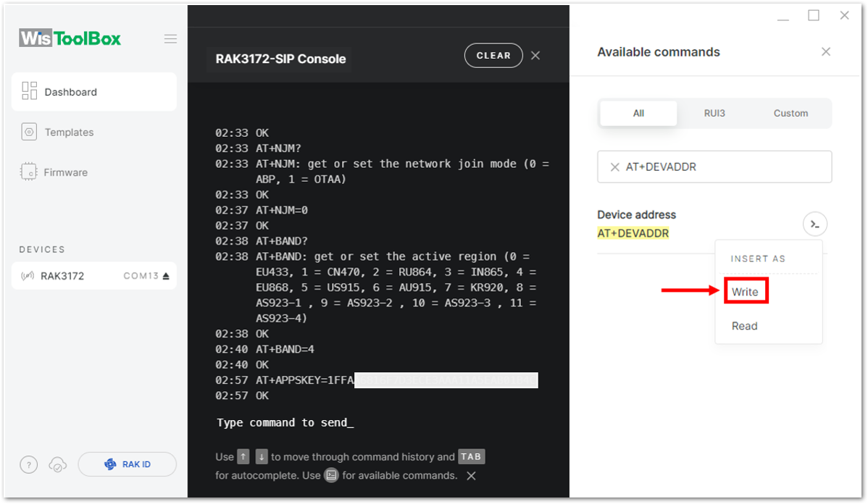Clear the console output

tap(493, 55)
